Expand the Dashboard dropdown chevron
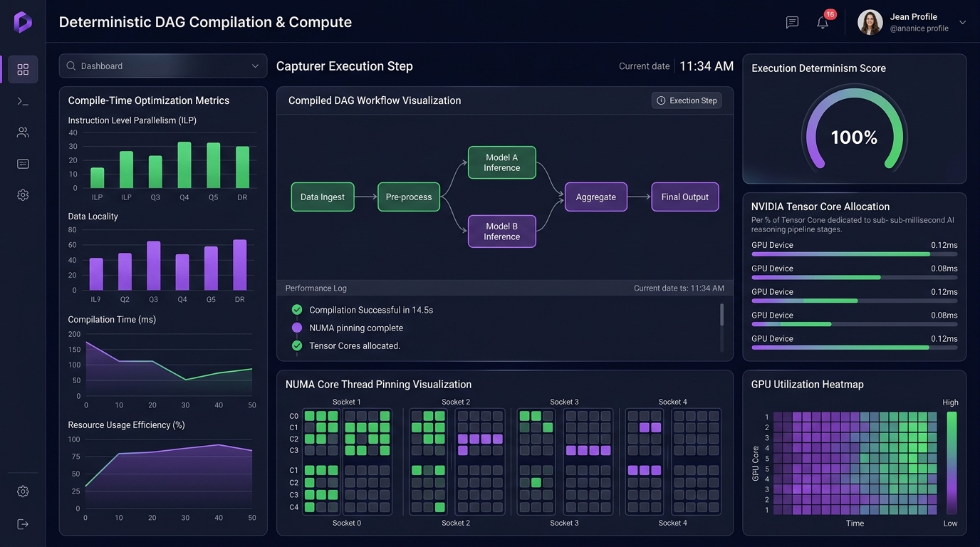The image size is (980, 547). (x=255, y=66)
